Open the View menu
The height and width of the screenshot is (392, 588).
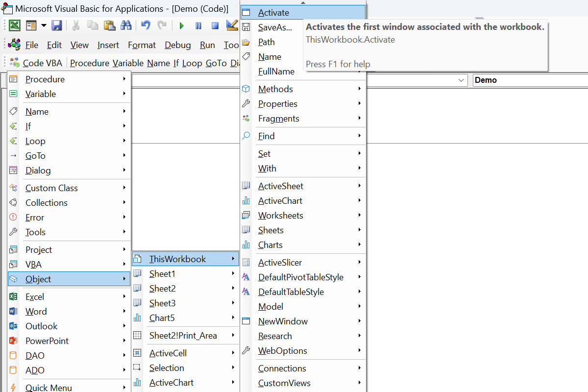pos(79,45)
